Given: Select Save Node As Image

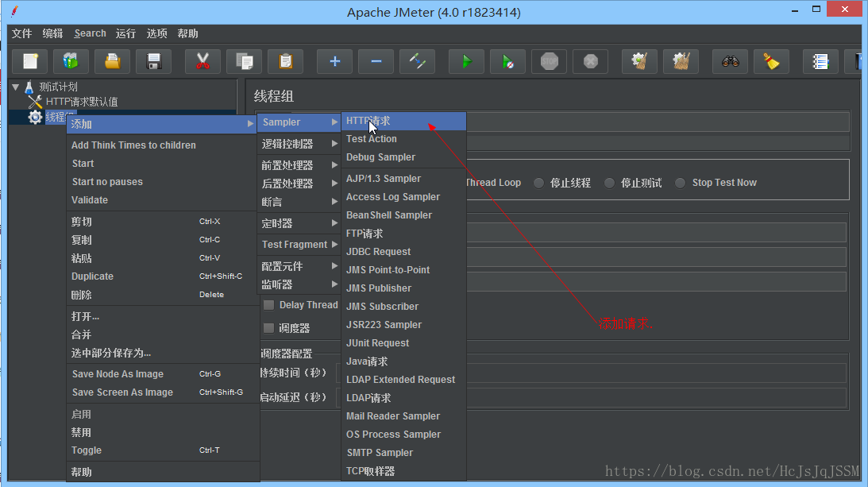Looking at the screenshot, I should 163,374.
